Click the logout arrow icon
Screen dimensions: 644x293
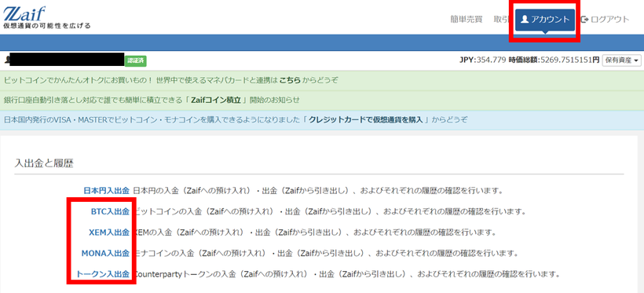click(584, 20)
